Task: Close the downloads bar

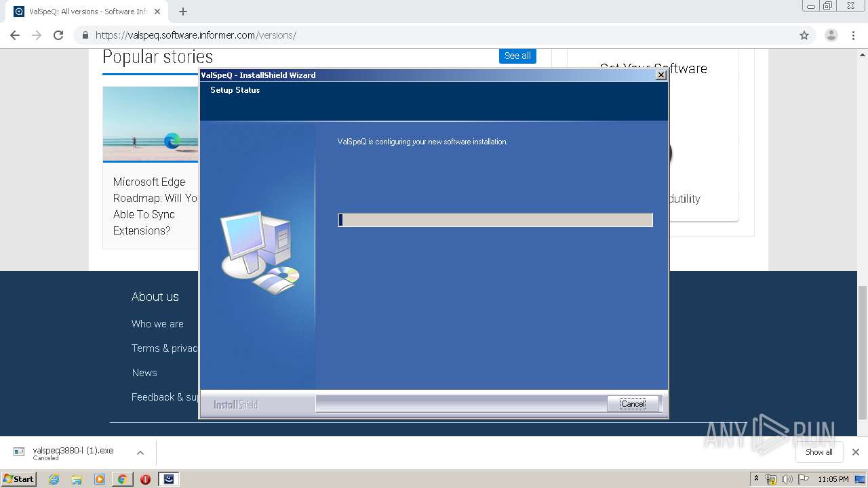Action: [856, 452]
